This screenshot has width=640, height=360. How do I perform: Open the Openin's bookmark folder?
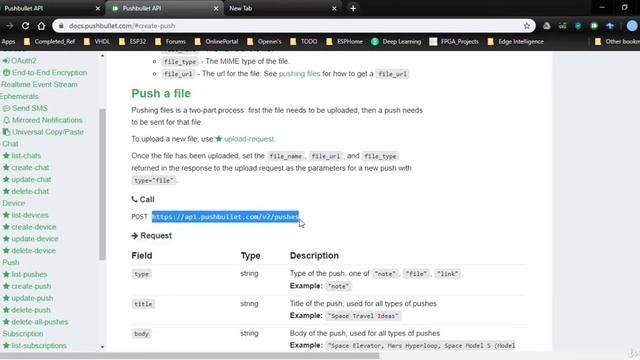[264, 41]
